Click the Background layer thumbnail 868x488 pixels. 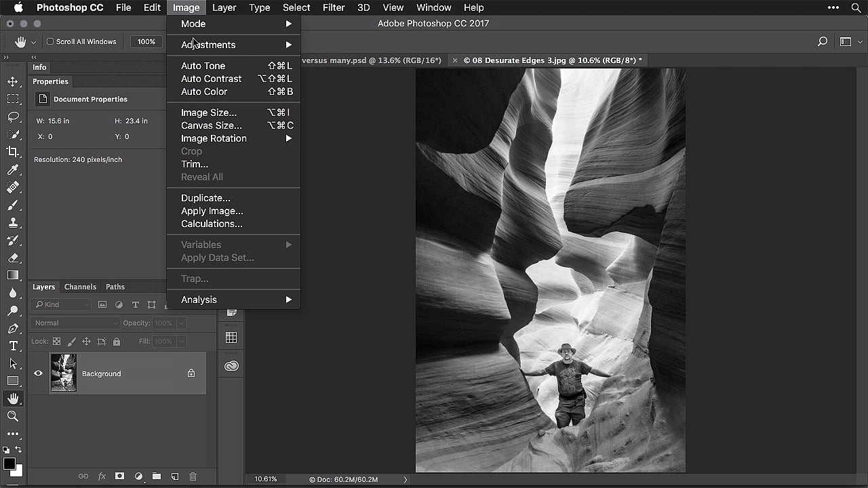click(x=64, y=373)
